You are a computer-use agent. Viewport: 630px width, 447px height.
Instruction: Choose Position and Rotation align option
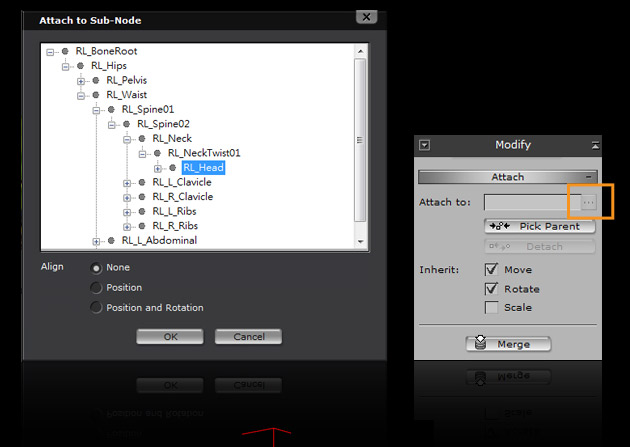coord(96,308)
